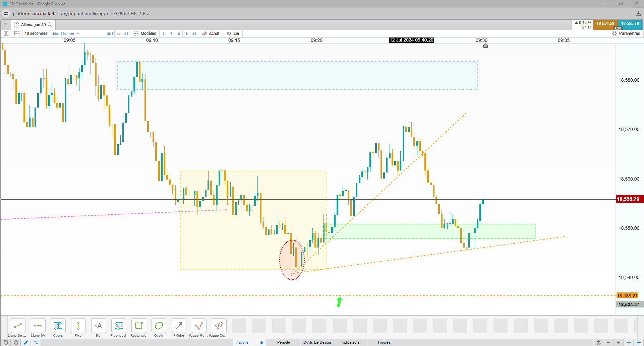The image size is (644, 346).
Task: Expand the Modèles templates menu
Action: [145, 33]
